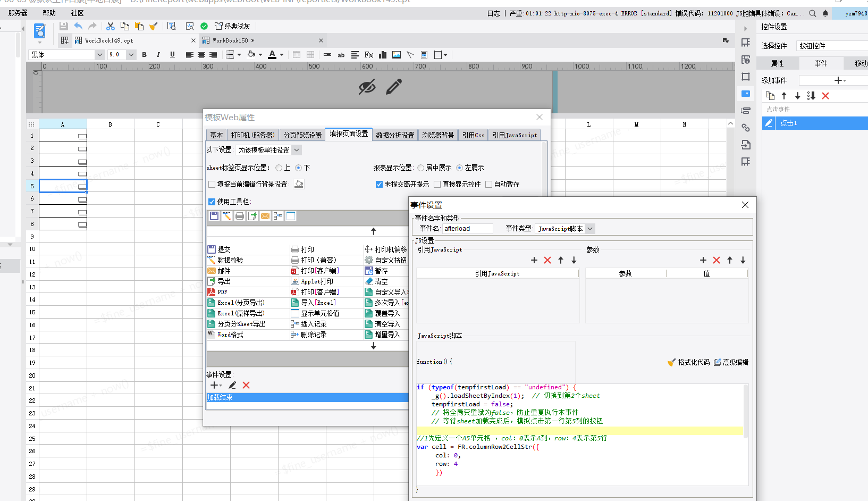The image size is (868, 501).
Task: Switch to 分页预览设置 tab
Action: (x=302, y=135)
